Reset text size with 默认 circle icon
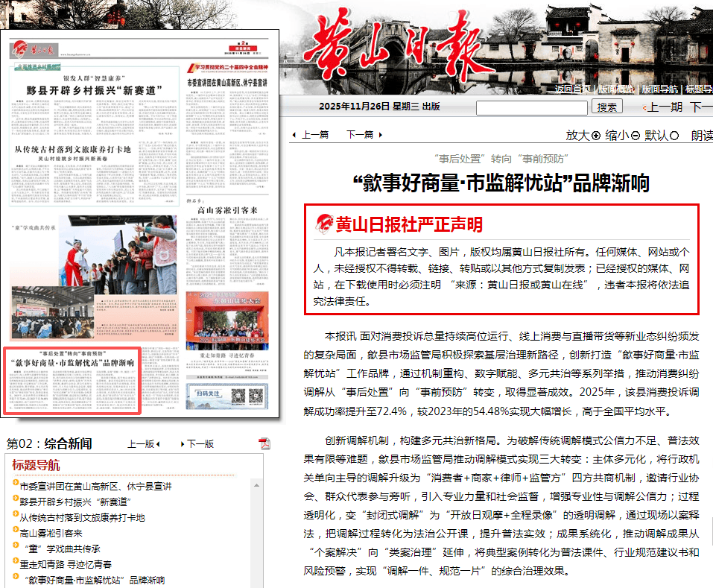Screen dimensions: 713x588 pos(674,136)
